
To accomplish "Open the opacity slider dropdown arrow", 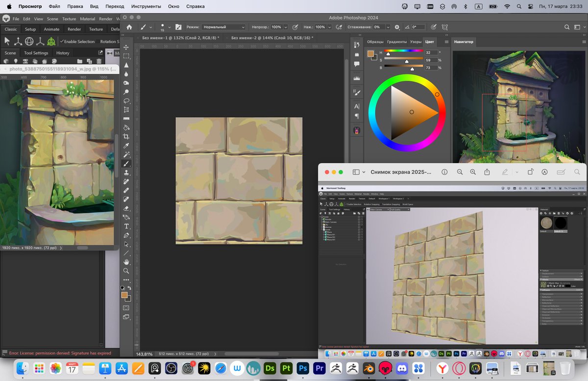I will click(286, 27).
